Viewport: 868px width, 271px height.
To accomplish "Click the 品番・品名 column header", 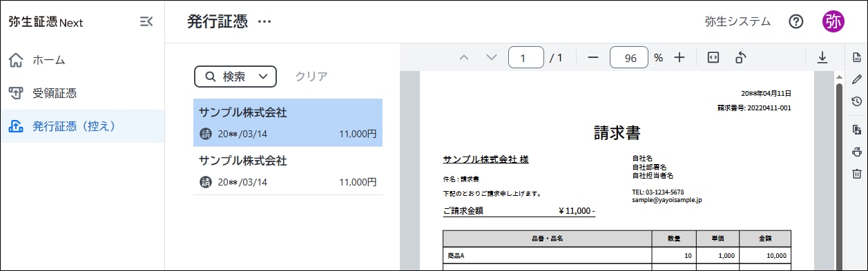I will [548, 239].
